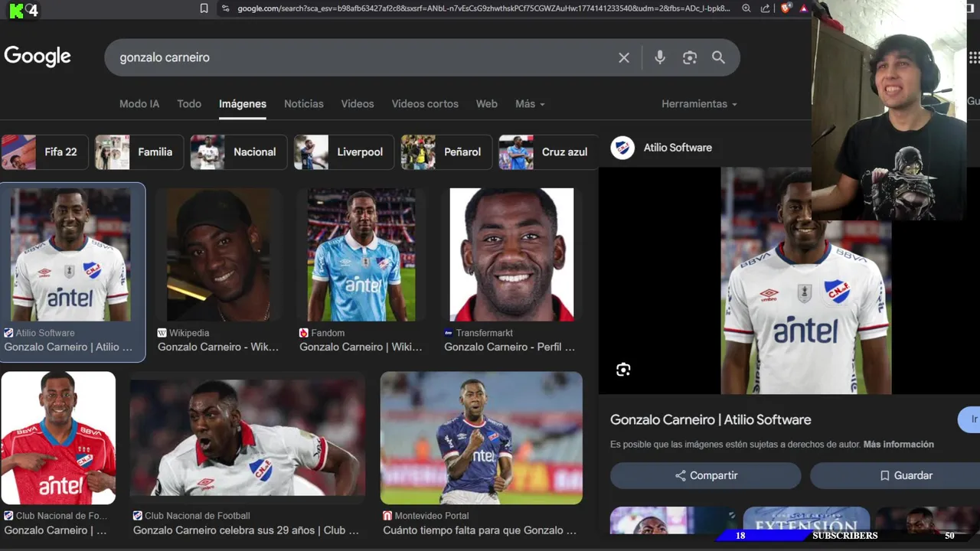The image size is (980, 551).
Task: Filter by the Liverpool chip
Action: (344, 152)
